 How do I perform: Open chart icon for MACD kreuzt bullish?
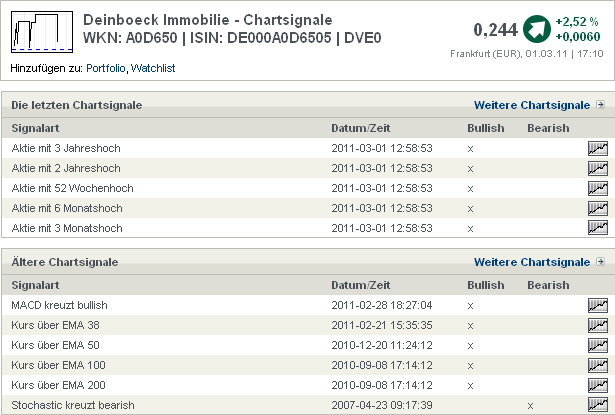click(598, 305)
